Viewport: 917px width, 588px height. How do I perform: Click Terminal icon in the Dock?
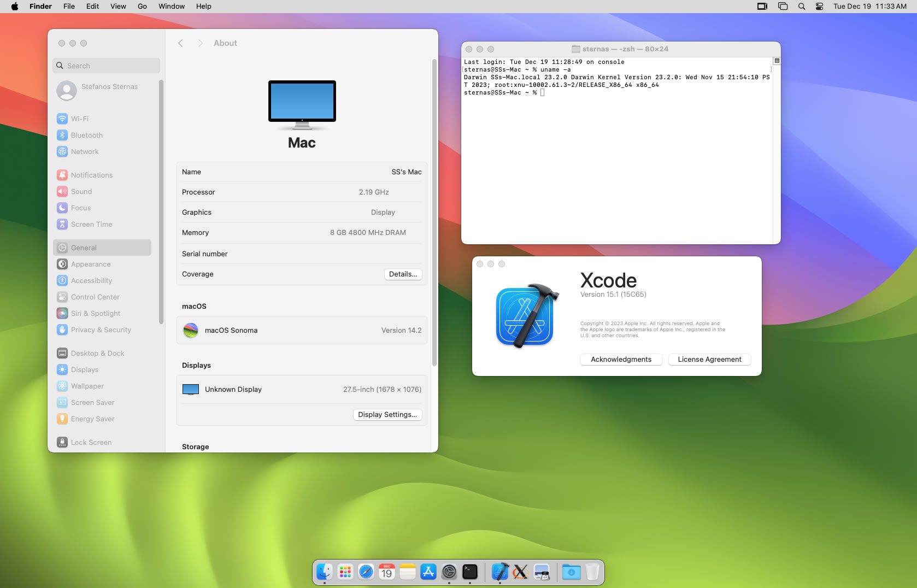470,572
